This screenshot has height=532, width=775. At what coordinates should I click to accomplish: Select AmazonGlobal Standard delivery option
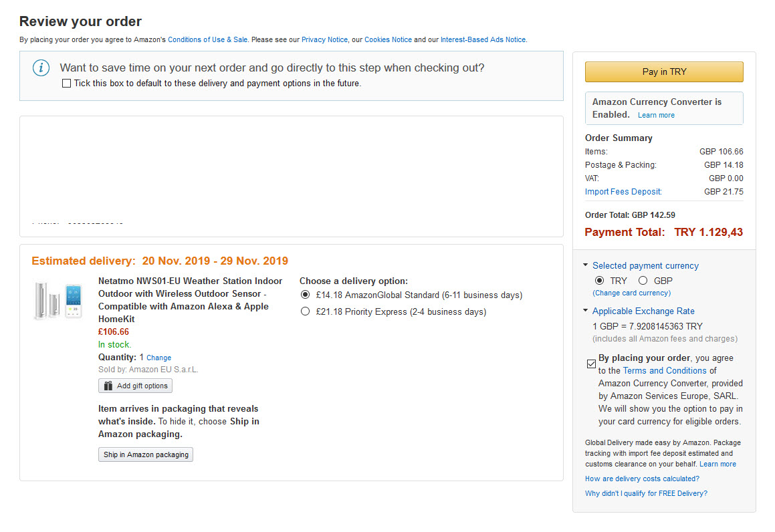tap(306, 295)
